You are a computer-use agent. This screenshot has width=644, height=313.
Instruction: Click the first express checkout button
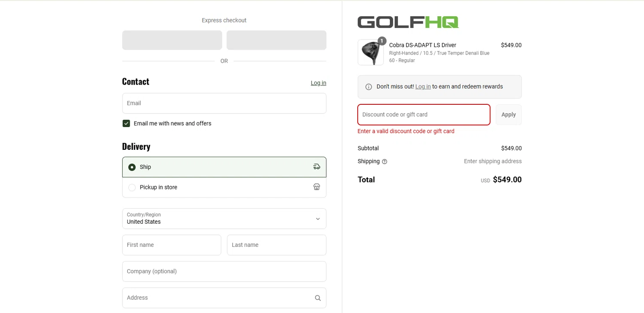click(x=172, y=40)
